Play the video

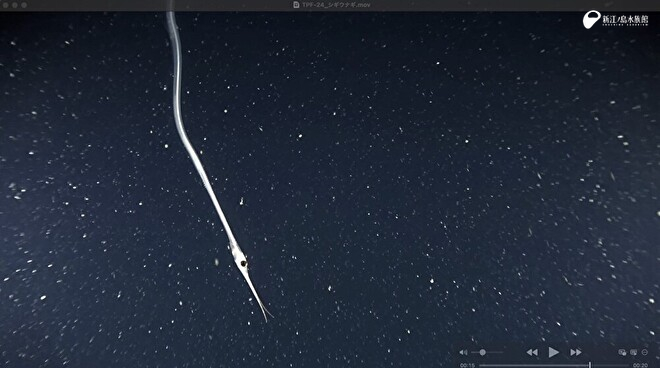click(554, 352)
